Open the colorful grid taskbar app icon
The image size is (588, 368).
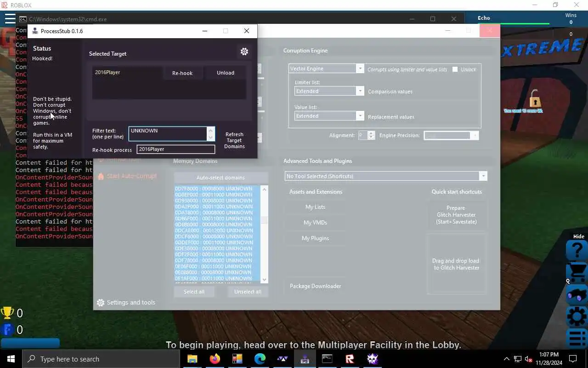[x=237, y=359]
